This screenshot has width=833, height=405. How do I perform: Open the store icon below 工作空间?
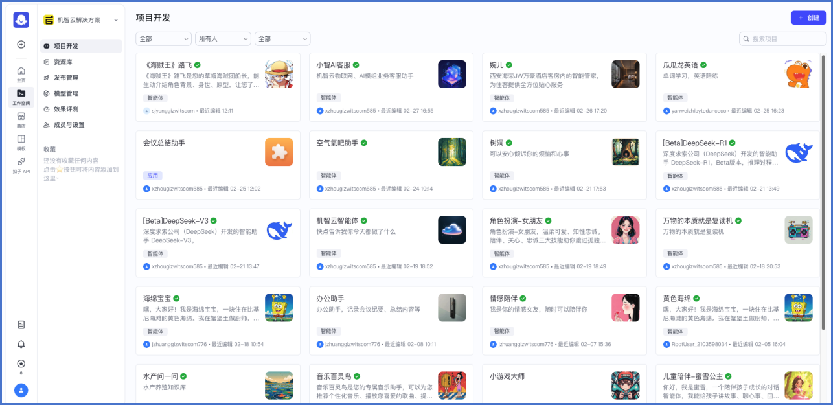[x=21, y=116]
